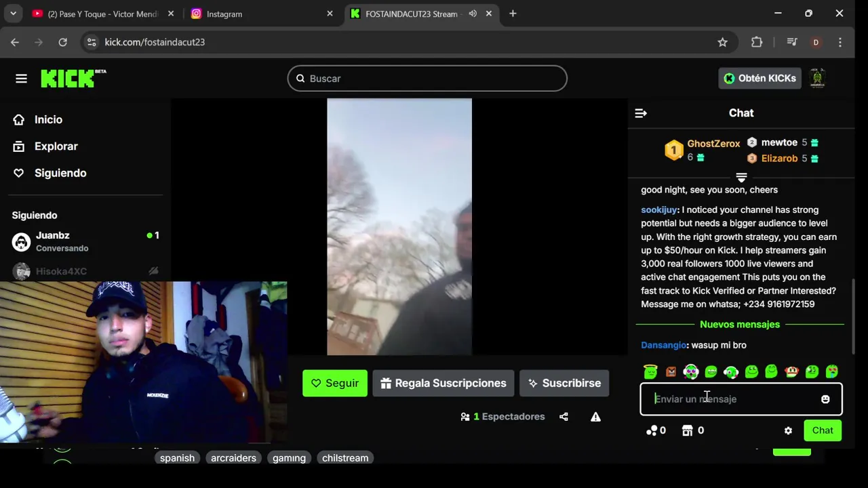Go back in browser history

click(x=15, y=42)
